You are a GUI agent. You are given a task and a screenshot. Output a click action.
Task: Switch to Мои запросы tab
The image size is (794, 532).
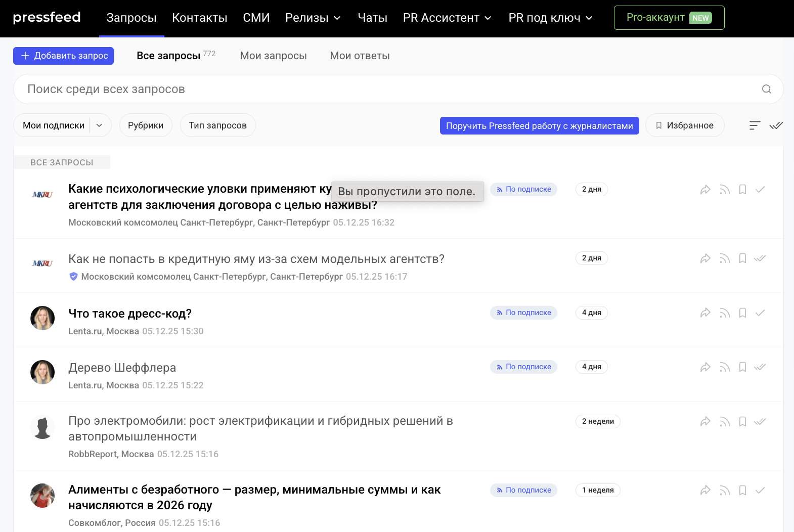(x=273, y=56)
